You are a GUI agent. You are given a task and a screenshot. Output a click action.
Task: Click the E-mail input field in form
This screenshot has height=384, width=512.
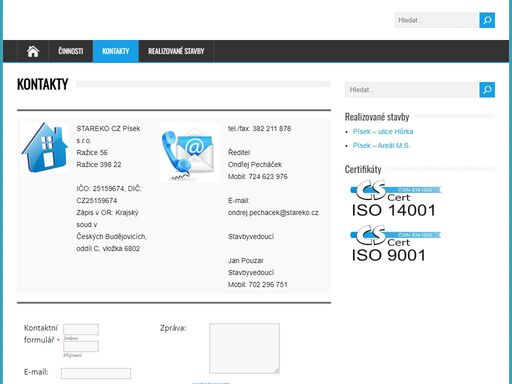96,373
